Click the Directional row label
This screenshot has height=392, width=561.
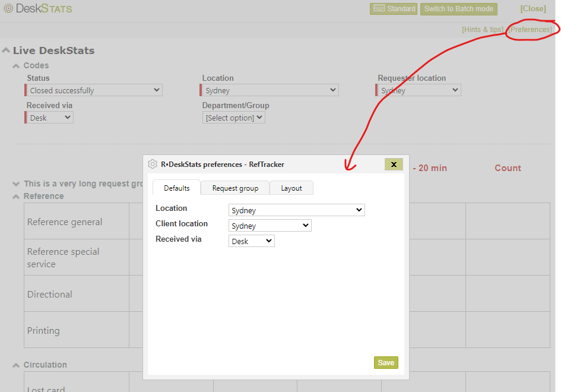point(50,294)
